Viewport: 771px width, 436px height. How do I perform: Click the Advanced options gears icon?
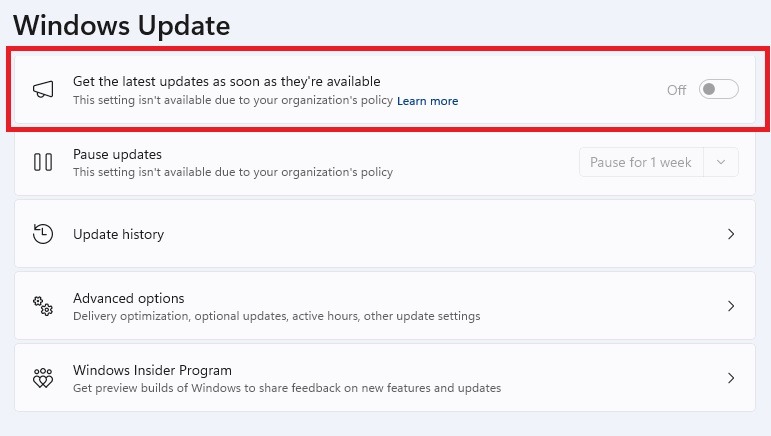pos(43,306)
